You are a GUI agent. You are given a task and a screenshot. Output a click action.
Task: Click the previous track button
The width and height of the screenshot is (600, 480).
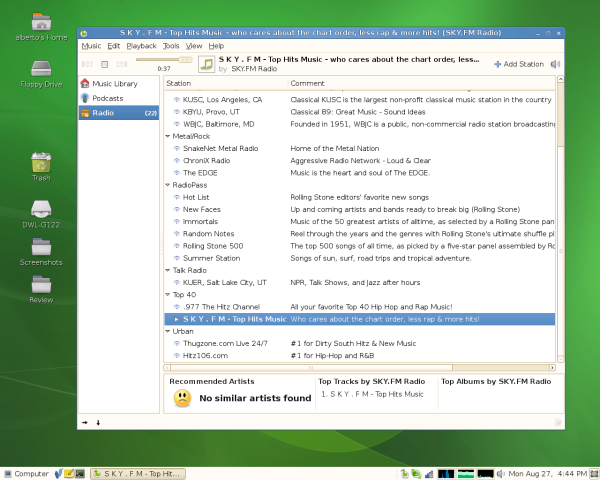pos(87,64)
